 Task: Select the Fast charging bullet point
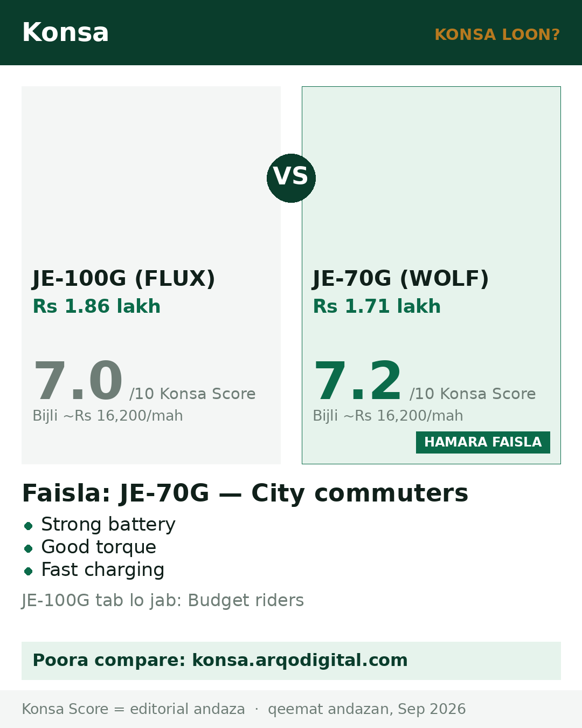(x=102, y=570)
